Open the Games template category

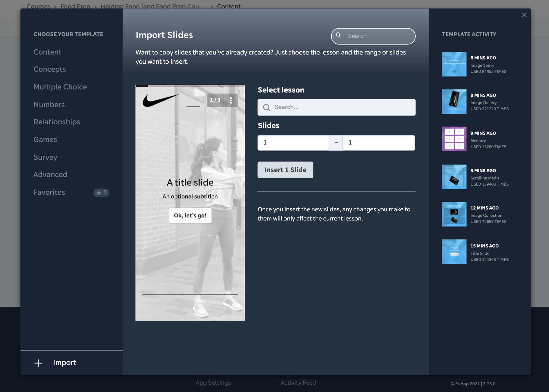click(x=45, y=140)
